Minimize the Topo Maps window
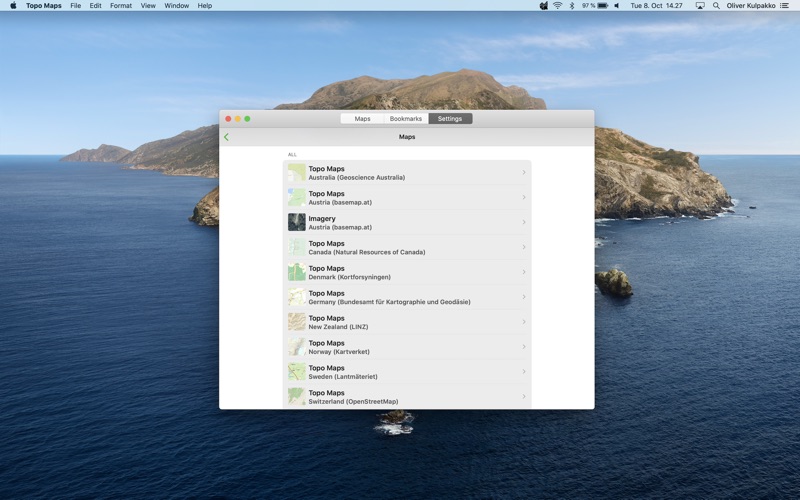Image resolution: width=800 pixels, height=500 pixels. (238, 119)
